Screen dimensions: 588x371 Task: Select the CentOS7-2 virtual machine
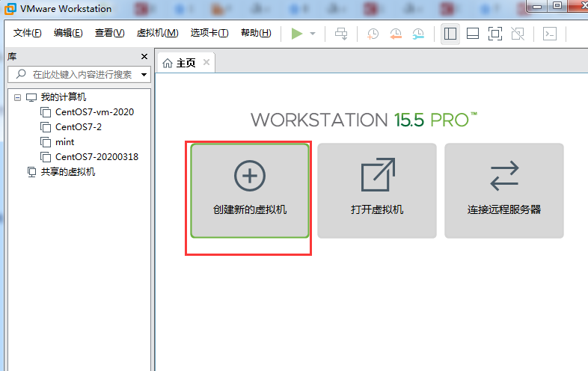[79, 127]
